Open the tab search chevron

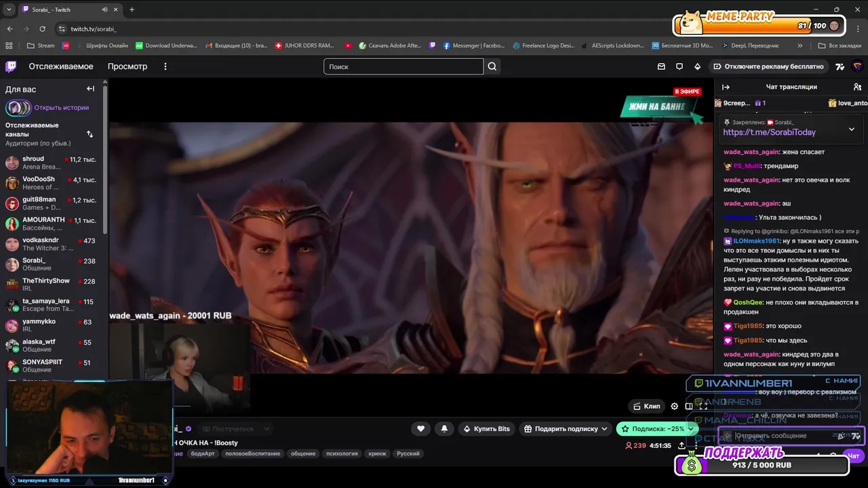coord(9,9)
